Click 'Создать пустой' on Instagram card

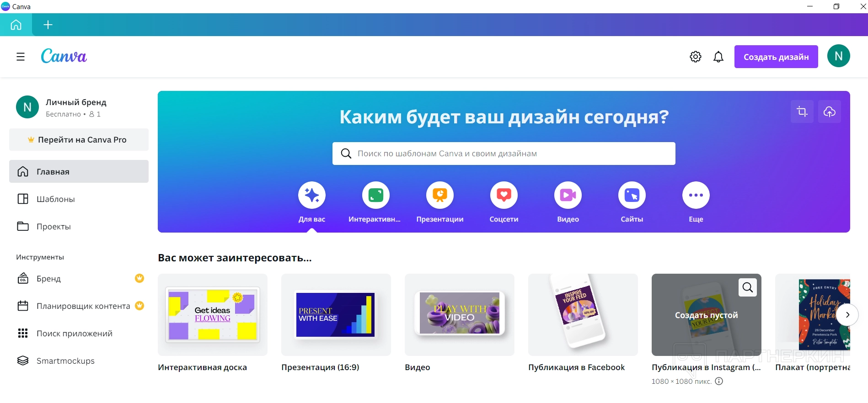(x=706, y=315)
